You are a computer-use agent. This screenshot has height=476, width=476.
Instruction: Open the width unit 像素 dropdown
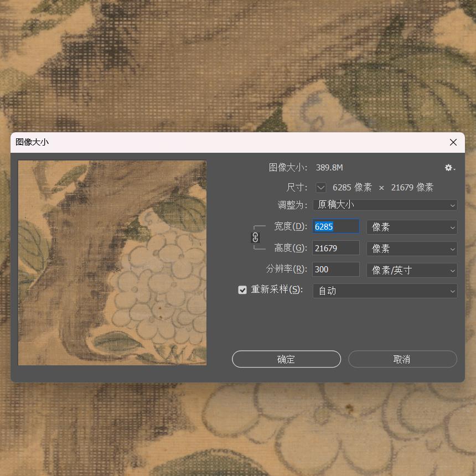pyautogui.click(x=412, y=227)
